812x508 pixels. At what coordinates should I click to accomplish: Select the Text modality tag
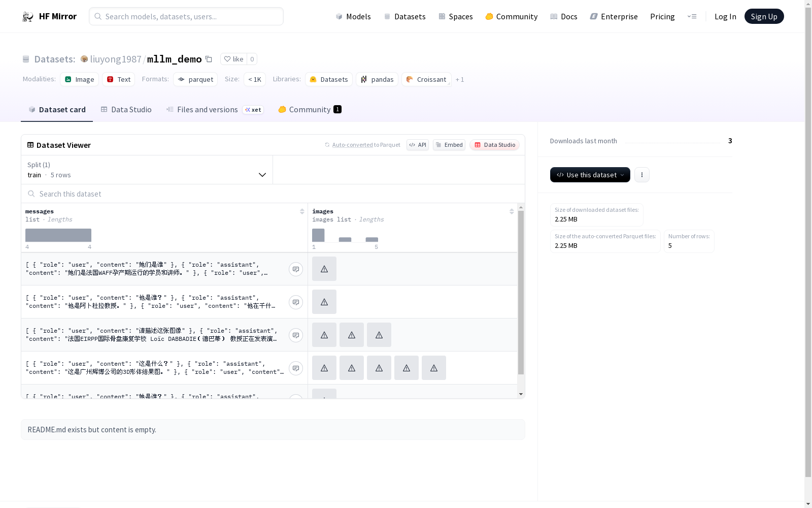coord(119,79)
